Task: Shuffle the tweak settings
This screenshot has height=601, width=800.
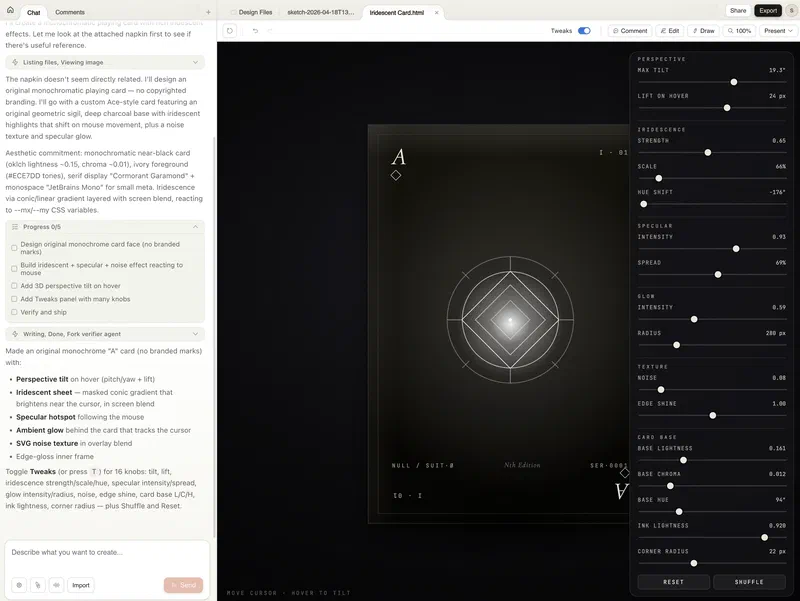Action: 749,582
